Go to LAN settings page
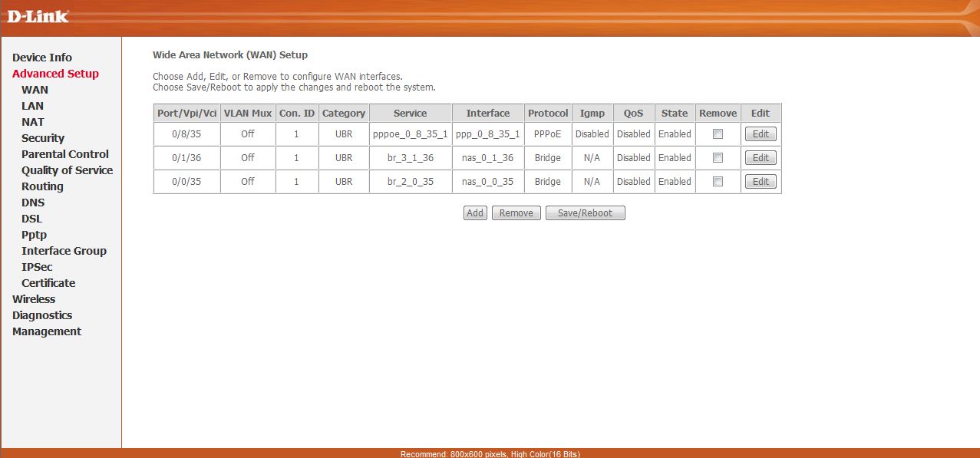This screenshot has width=980, height=458. coord(32,106)
